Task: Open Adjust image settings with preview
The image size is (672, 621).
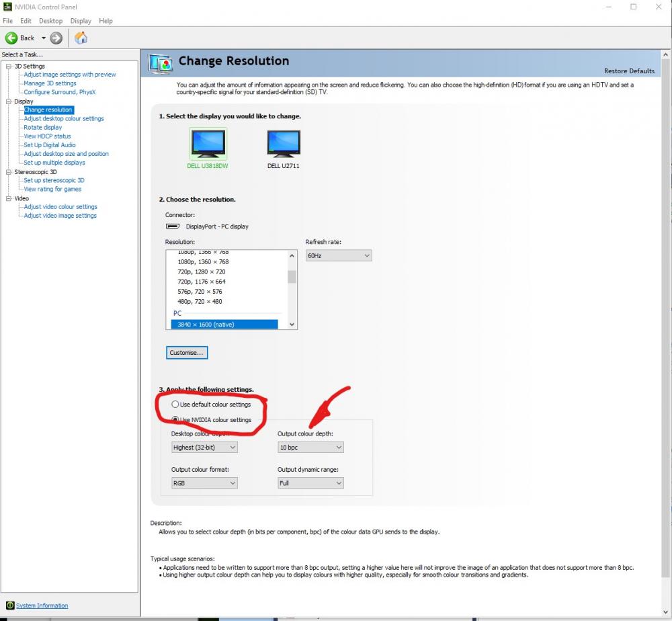Action: click(x=70, y=75)
